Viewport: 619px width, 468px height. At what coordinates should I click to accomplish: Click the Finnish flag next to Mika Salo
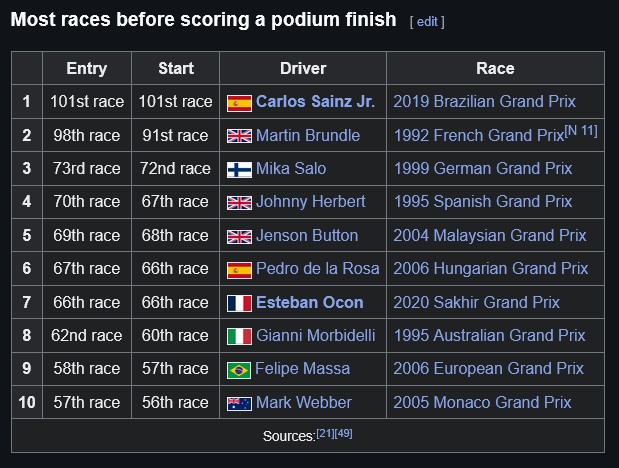pyautogui.click(x=239, y=170)
